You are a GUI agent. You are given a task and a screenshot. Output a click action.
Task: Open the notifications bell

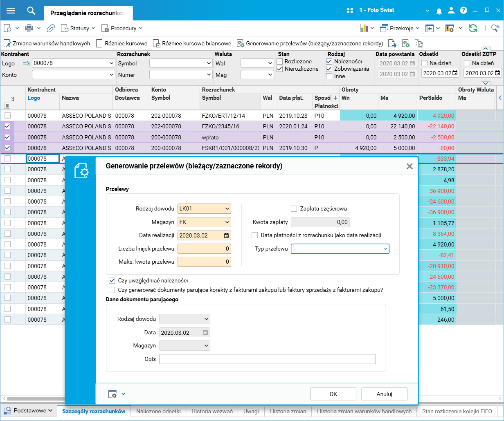click(x=439, y=11)
